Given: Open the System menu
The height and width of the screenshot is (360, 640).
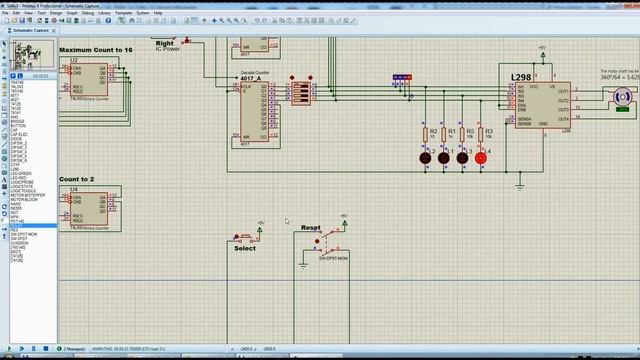Looking at the screenshot, I should 143,13.
